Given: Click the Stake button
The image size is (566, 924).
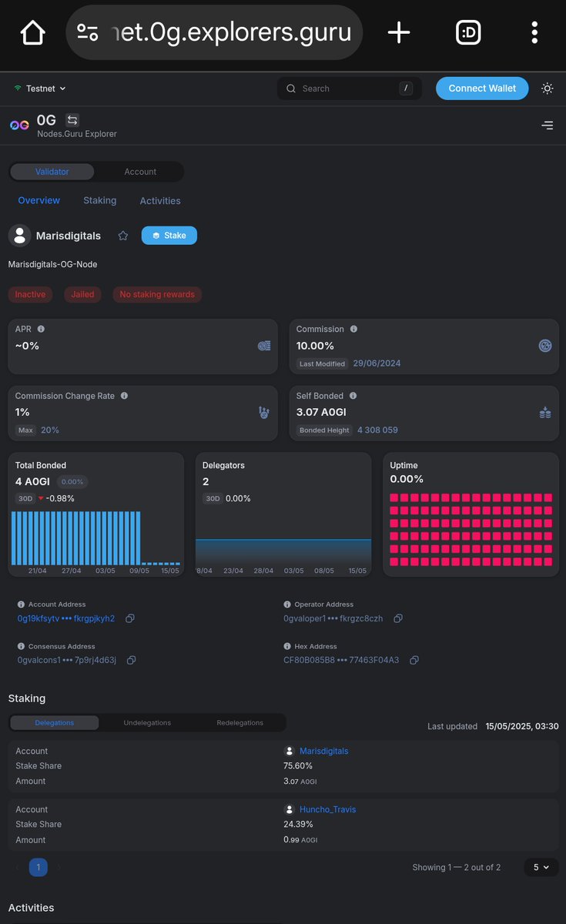Looking at the screenshot, I should click(x=169, y=236).
